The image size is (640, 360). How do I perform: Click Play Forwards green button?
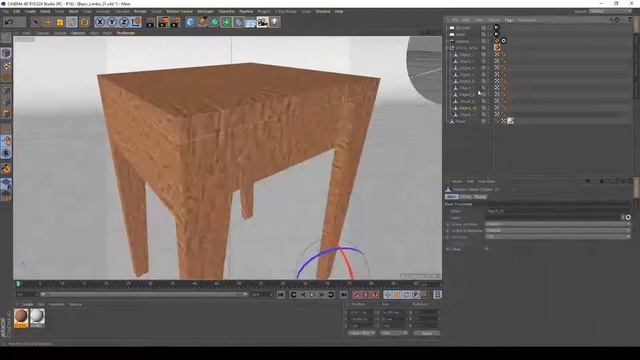pyautogui.click(x=312, y=295)
